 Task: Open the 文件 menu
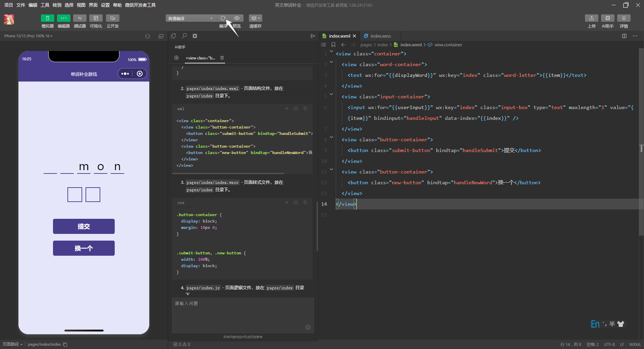(x=20, y=5)
